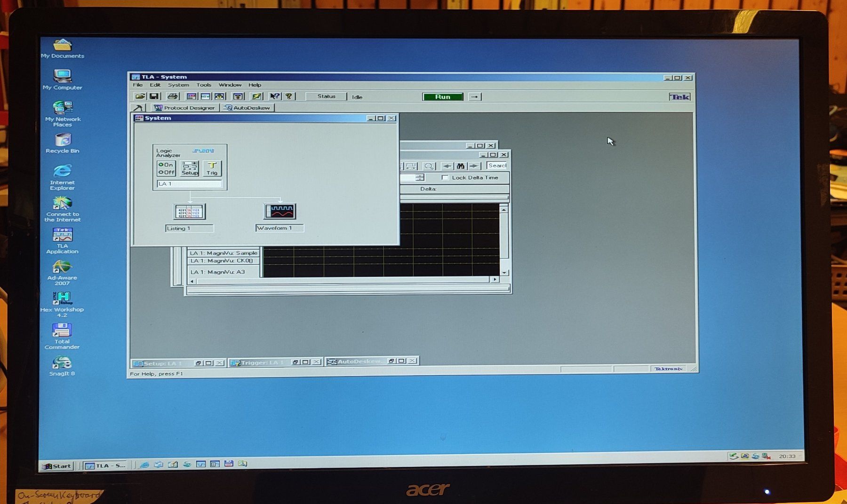Click the magnifier zoom icon in waveform window
847x504 pixels.
pos(429,166)
